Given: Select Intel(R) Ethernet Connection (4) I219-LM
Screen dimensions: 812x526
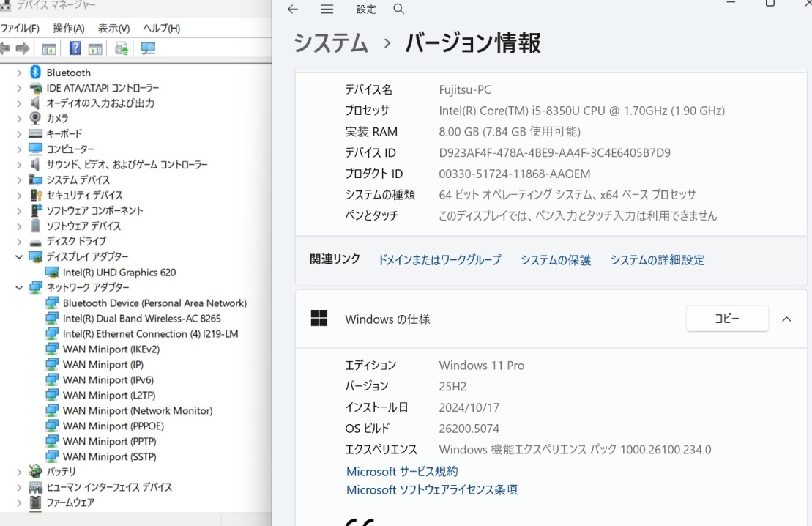Looking at the screenshot, I should coord(150,334).
